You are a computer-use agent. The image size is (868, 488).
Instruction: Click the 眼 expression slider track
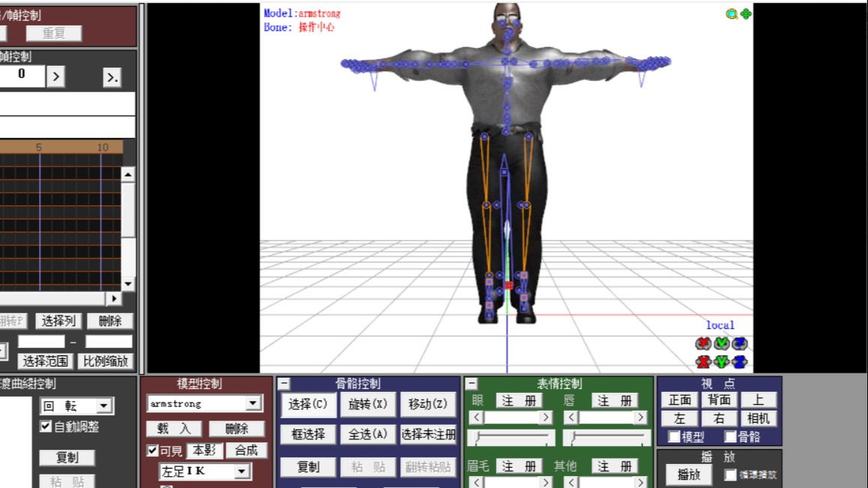click(x=511, y=437)
